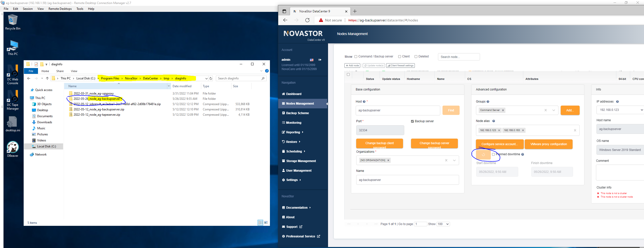Remove the NO ORGANIZATION tag

[x=388, y=160]
